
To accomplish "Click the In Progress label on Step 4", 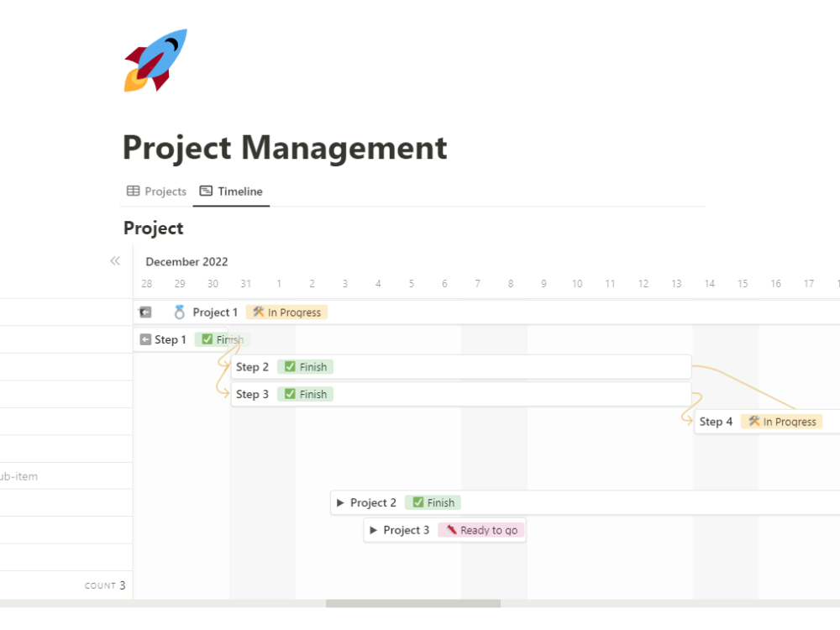I will 790,421.
